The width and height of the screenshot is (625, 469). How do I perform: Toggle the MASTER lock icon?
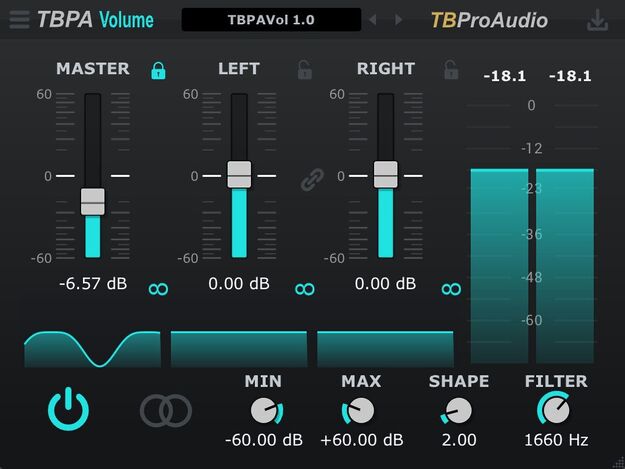pyautogui.click(x=158, y=71)
